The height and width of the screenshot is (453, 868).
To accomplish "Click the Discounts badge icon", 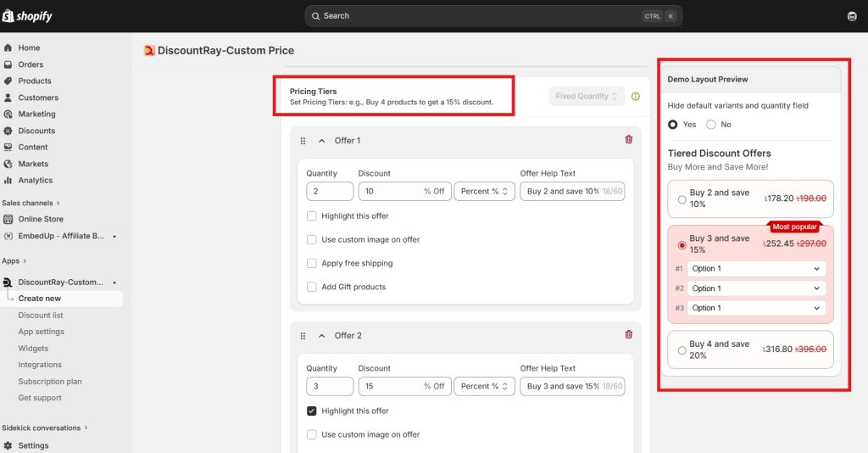I will click(x=8, y=131).
